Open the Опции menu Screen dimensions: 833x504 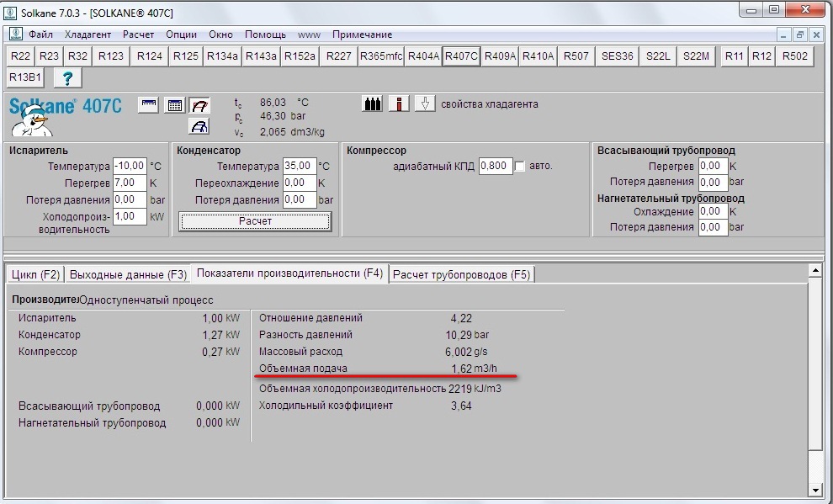(181, 34)
